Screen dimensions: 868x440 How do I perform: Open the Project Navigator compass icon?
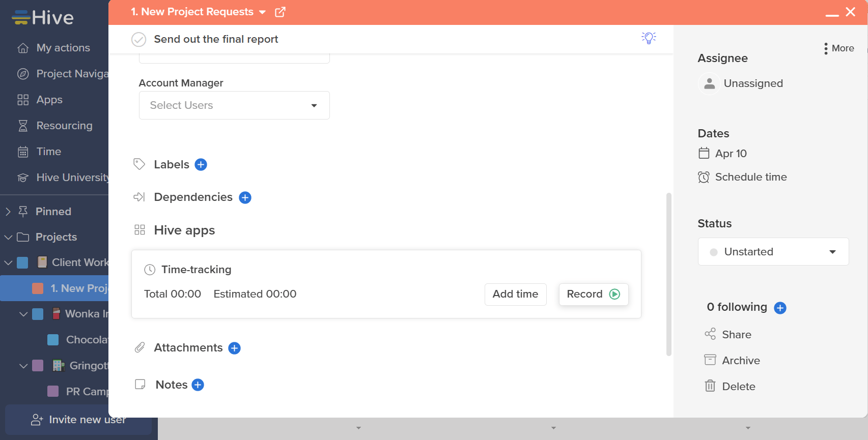click(23, 74)
